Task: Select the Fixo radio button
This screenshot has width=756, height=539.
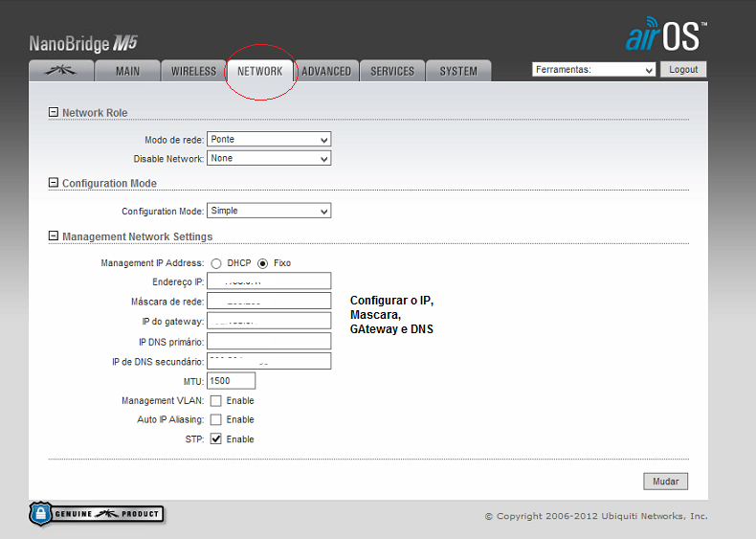Action: click(x=263, y=263)
